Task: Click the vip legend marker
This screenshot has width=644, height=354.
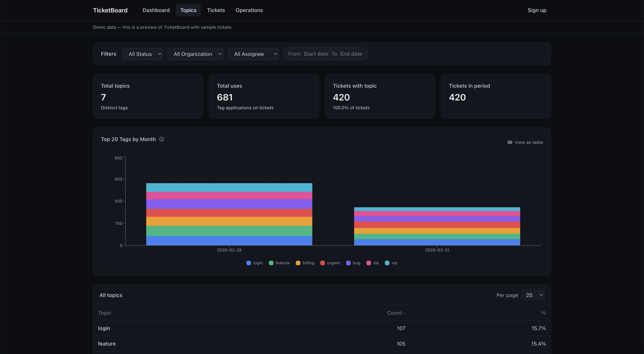Action: tap(387, 263)
